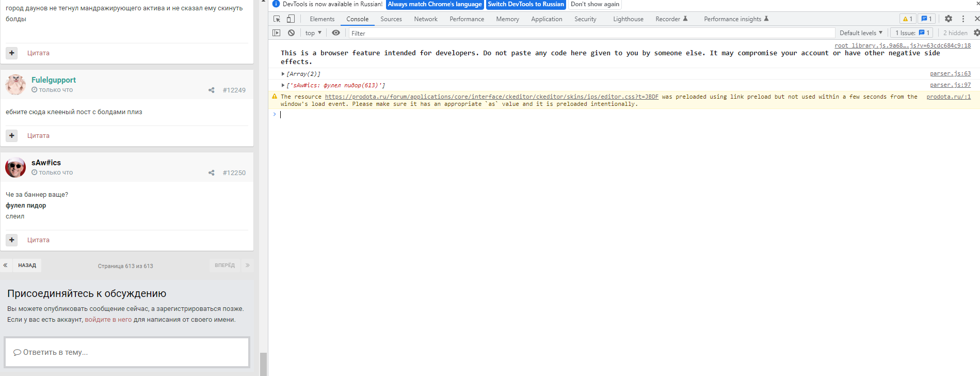Screen dimensions: 980x376
Task: Open the parser.js:97 source link
Action: [x=950, y=85]
